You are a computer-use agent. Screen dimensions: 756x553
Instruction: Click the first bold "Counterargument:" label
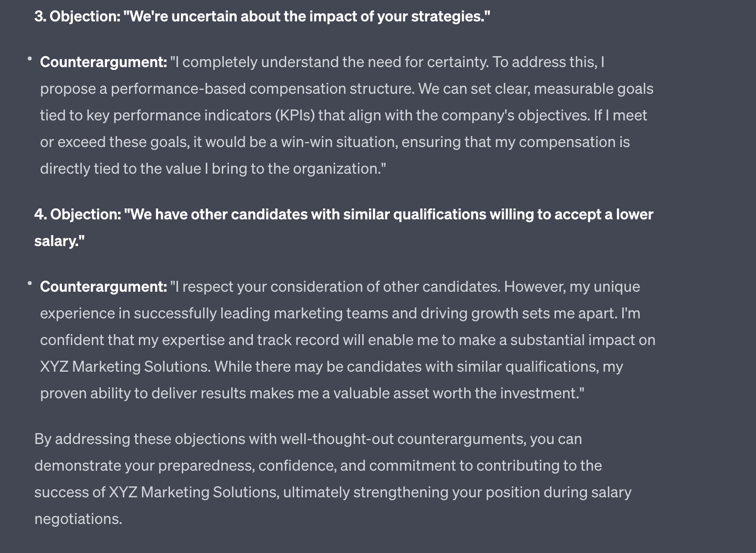(103, 62)
